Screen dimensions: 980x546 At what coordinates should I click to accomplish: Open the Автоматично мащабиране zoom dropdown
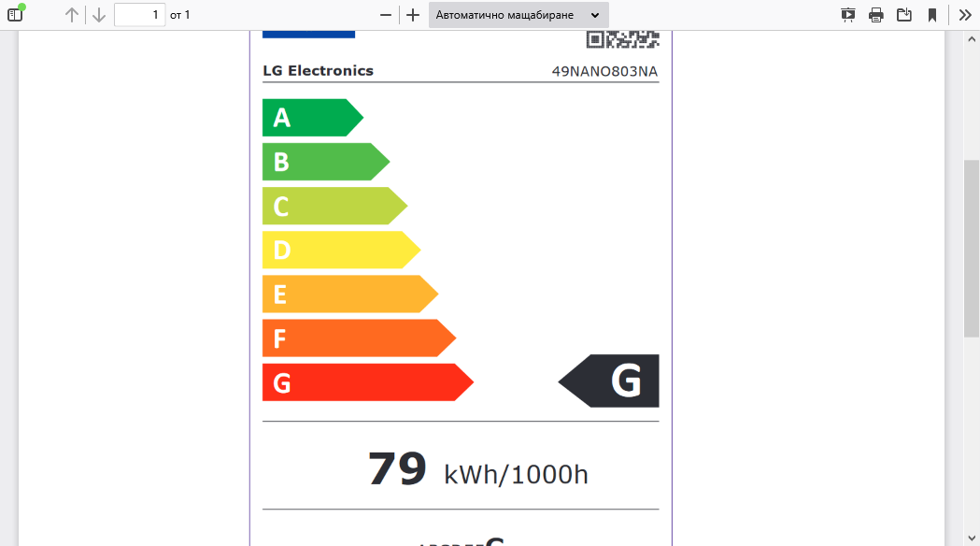[518, 15]
